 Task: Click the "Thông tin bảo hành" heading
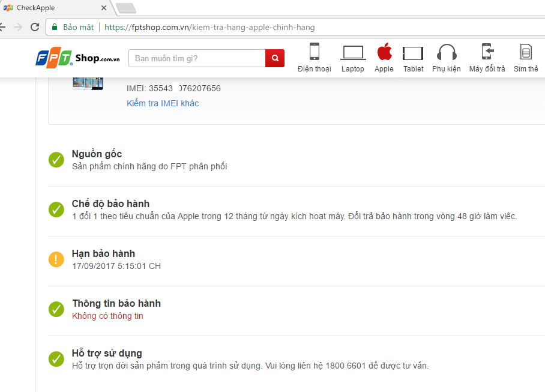click(x=116, y=303)
